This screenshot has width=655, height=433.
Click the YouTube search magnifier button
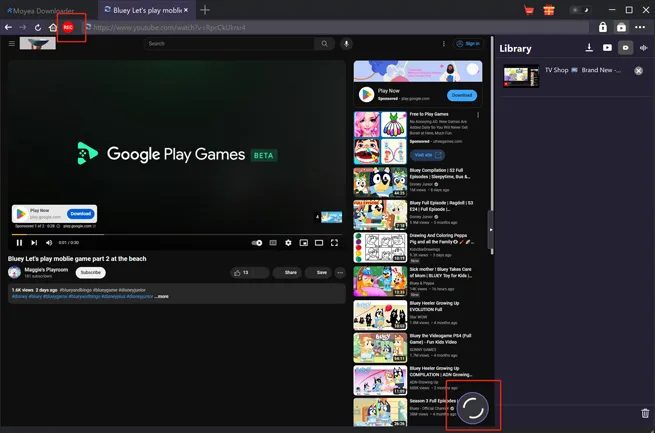pyautogui.click(x=325, y=43)
